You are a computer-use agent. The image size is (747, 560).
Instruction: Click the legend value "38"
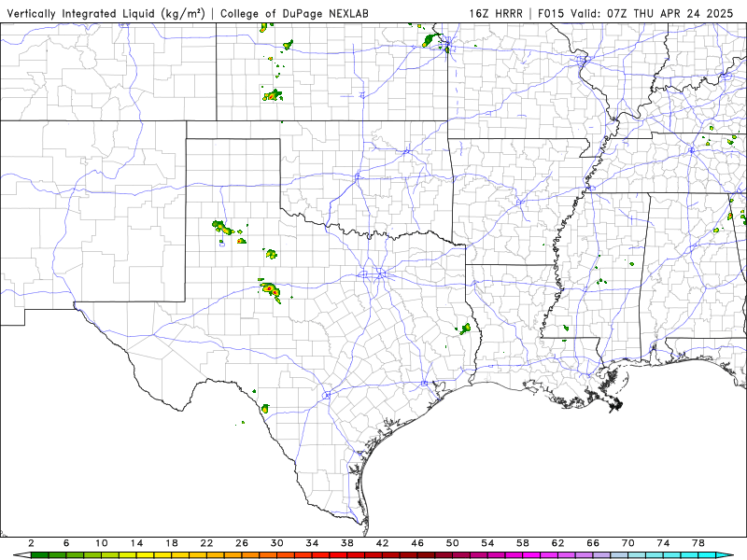(347, 543)
